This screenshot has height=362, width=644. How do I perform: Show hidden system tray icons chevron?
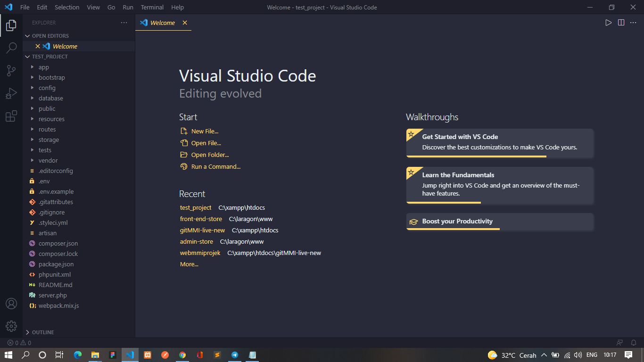[x=544, y=355]
